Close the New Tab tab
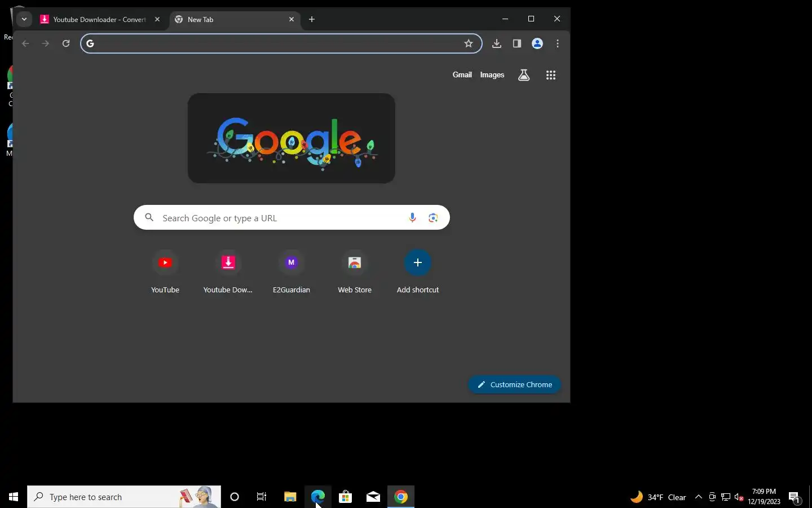This screenshot has height=508, width=812. pyautogui.click(x=292, y=19)
